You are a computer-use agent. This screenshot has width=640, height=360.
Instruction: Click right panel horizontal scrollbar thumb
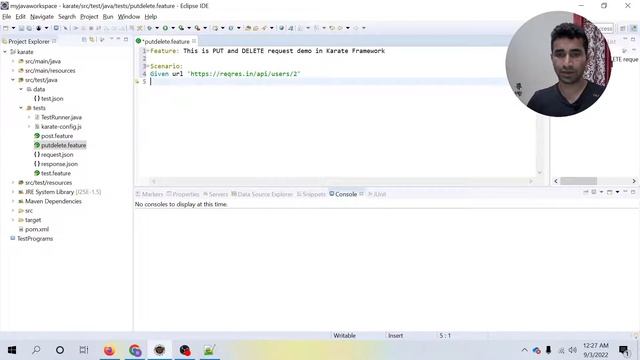coord(578,181)
